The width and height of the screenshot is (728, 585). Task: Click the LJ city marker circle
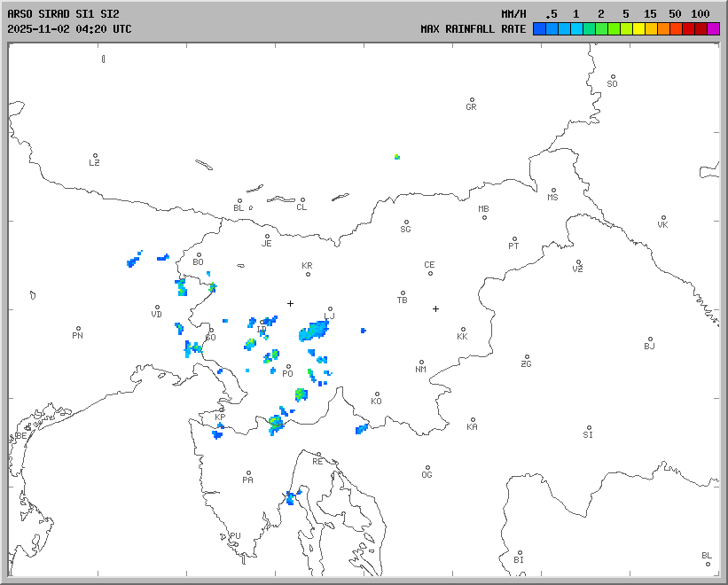[330, 309]
